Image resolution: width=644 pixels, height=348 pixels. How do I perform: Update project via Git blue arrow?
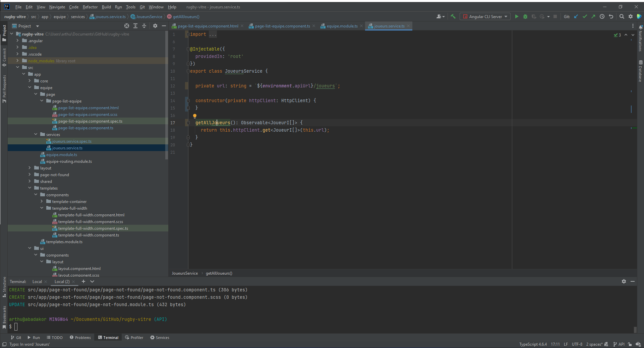tap(576, 16)
